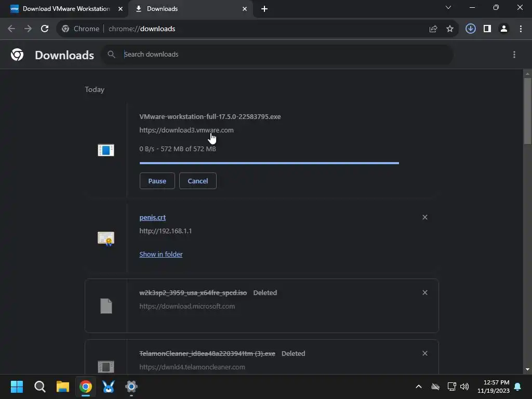Close the Downloads tab

coord(245,9)
